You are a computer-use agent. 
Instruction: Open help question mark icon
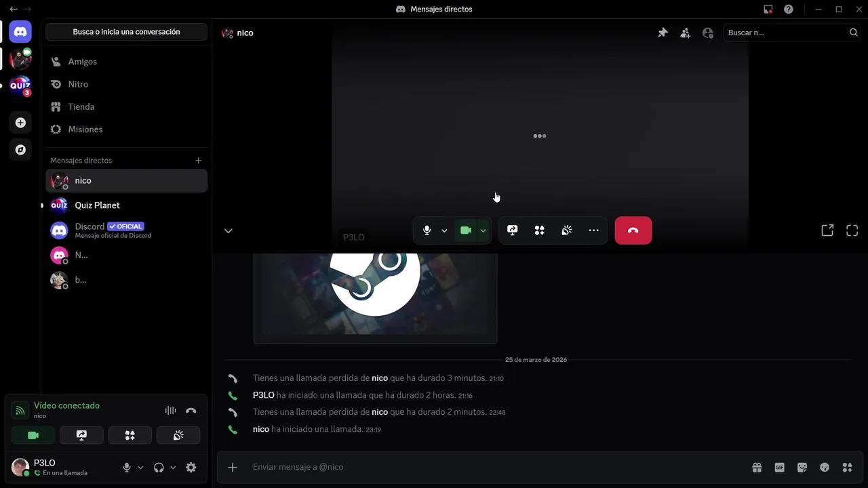788,9
